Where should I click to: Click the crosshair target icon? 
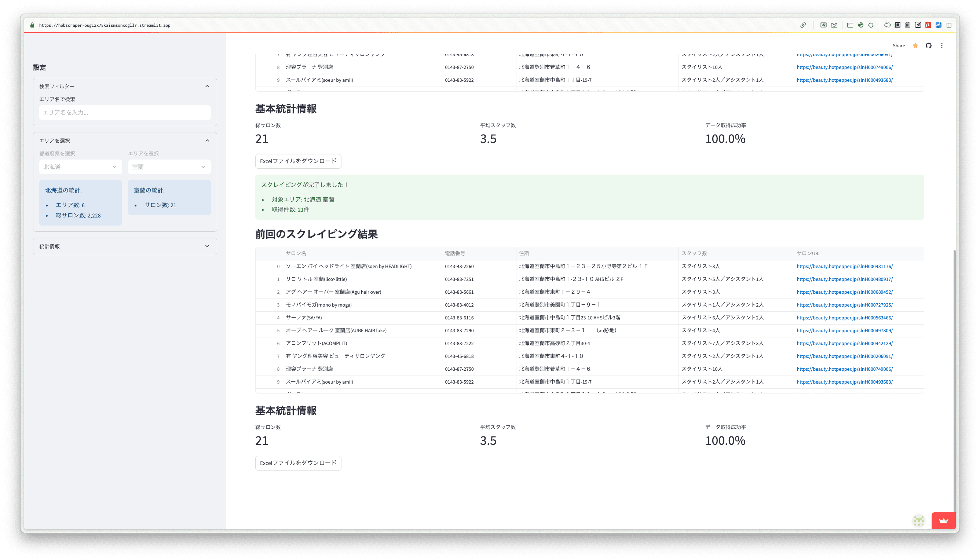pos(871,25)
